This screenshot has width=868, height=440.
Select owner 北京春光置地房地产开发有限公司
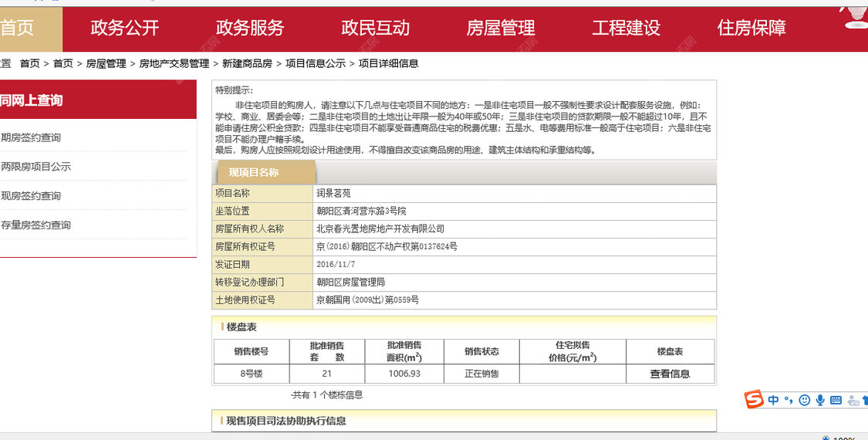click(380, 228)
